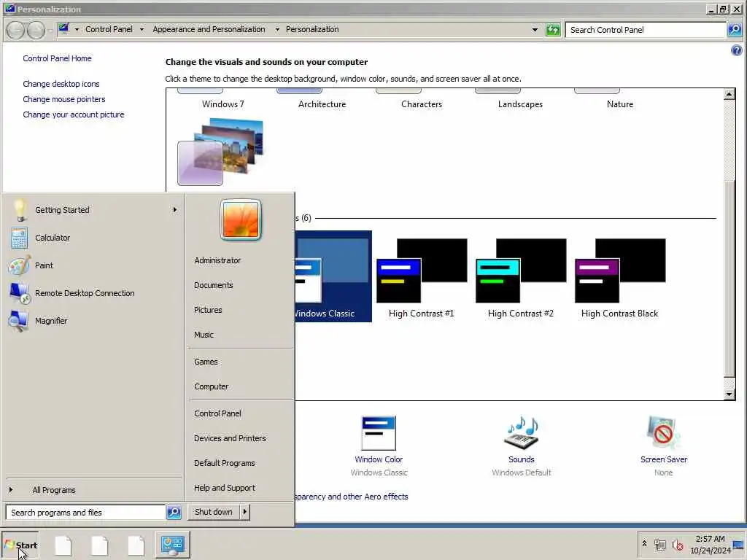
Task: Click the Start button
Action: pyautogui.click(x=20, y=545)
